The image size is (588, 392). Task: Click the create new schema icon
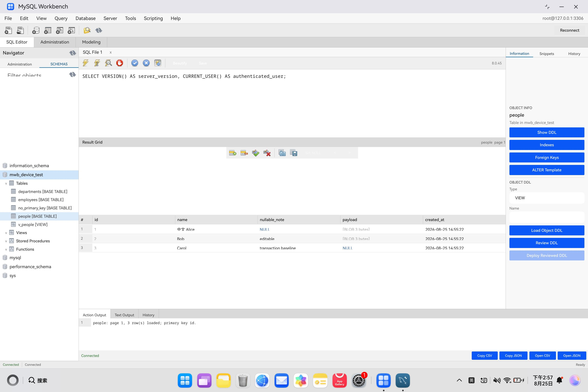coord(36,30)
